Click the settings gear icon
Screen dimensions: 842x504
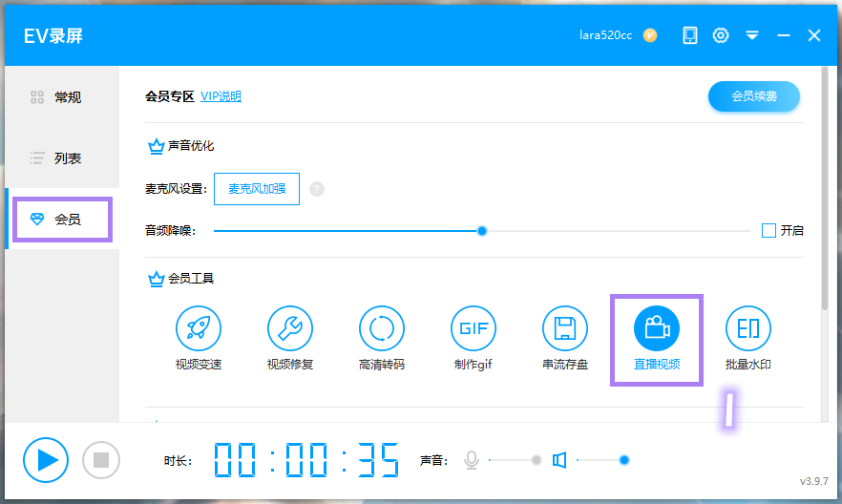click(721, 35)
